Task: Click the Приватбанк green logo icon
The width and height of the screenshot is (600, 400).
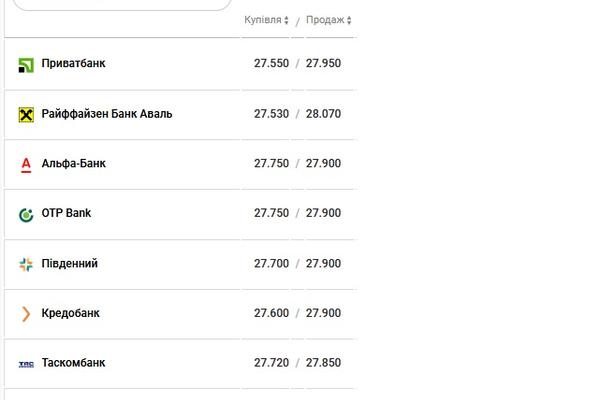Action: 26,65
